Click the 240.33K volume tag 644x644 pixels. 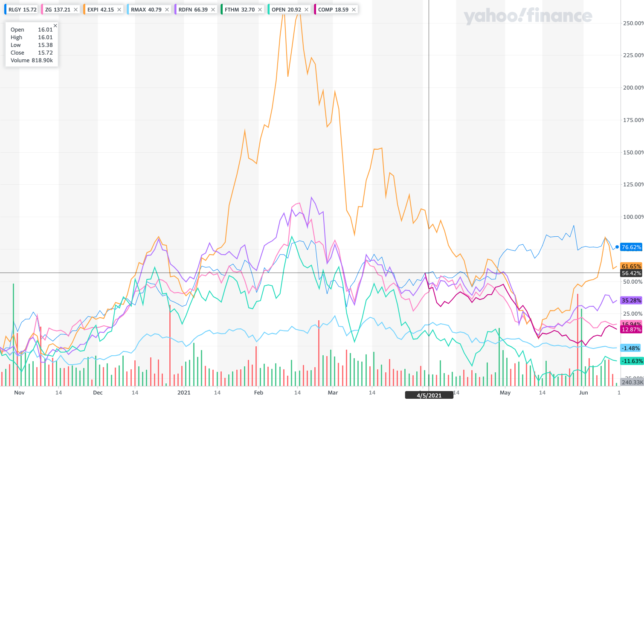tap(632, 382)
